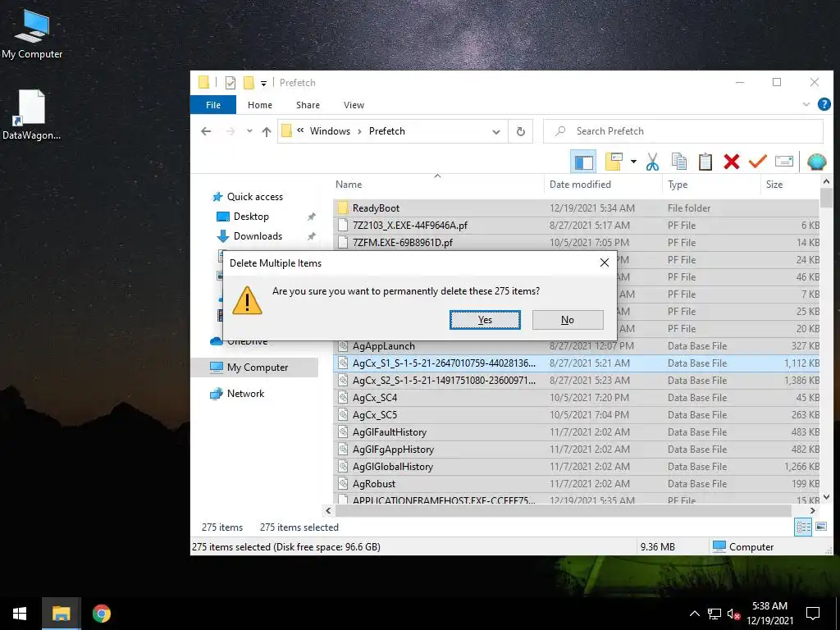
Task: Open the My Computer desktop icon
Action: coord(32,34)
